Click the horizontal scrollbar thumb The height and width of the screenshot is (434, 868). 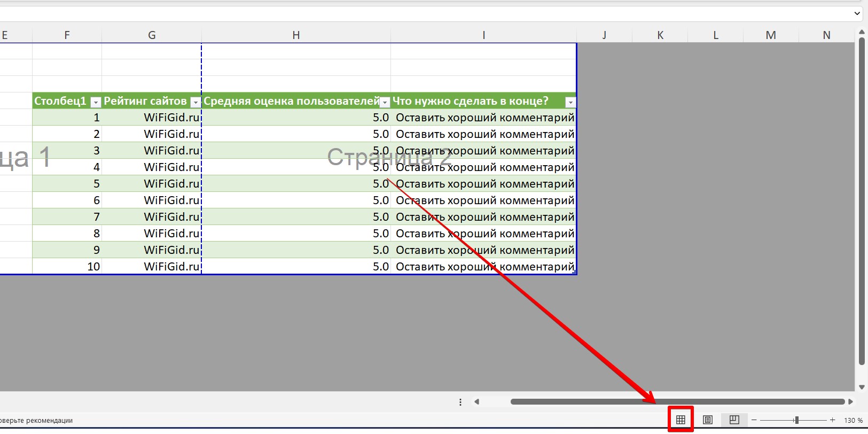(677, 402)
